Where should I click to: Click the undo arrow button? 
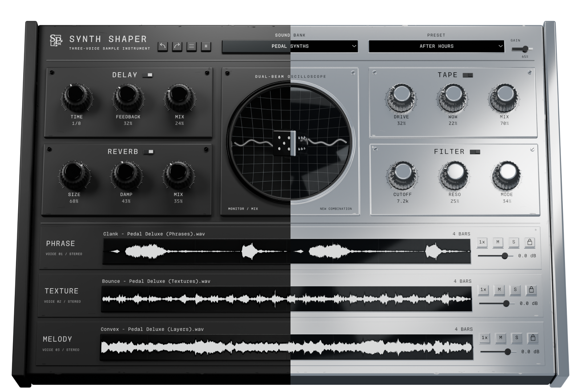(163, 46)
